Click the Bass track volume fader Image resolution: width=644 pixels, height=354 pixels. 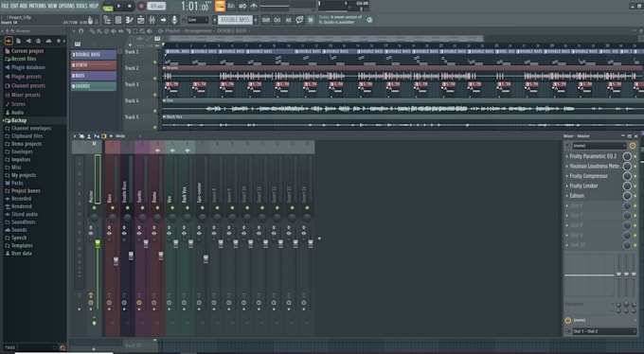coord(116,261)
